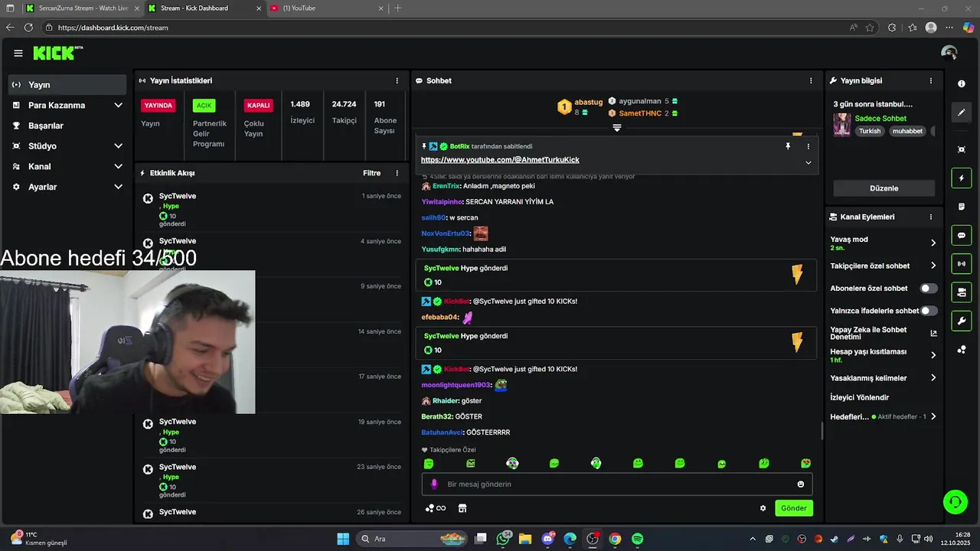Open the emoji picker in message box

801,484
